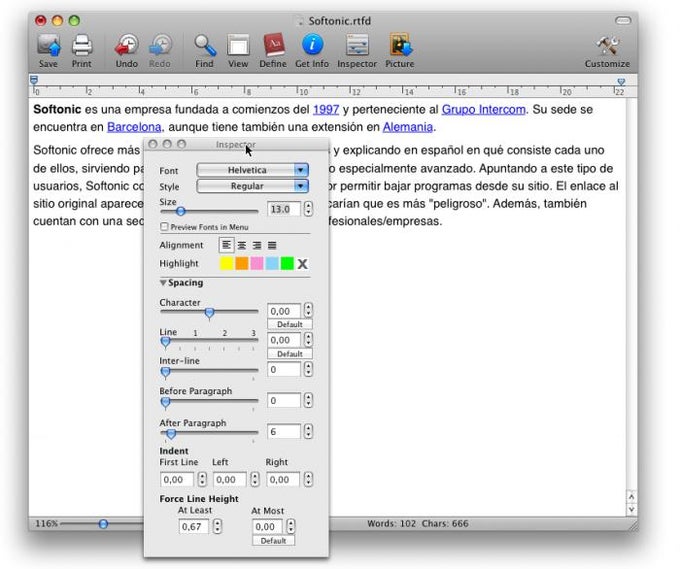The image size is (680, 569).
Task: Click the document scroll up arrow
Action: point(631,496)
